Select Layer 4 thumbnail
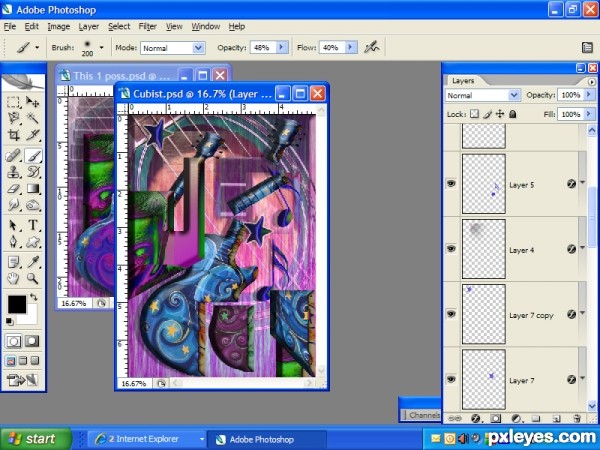 pos(484,249)
